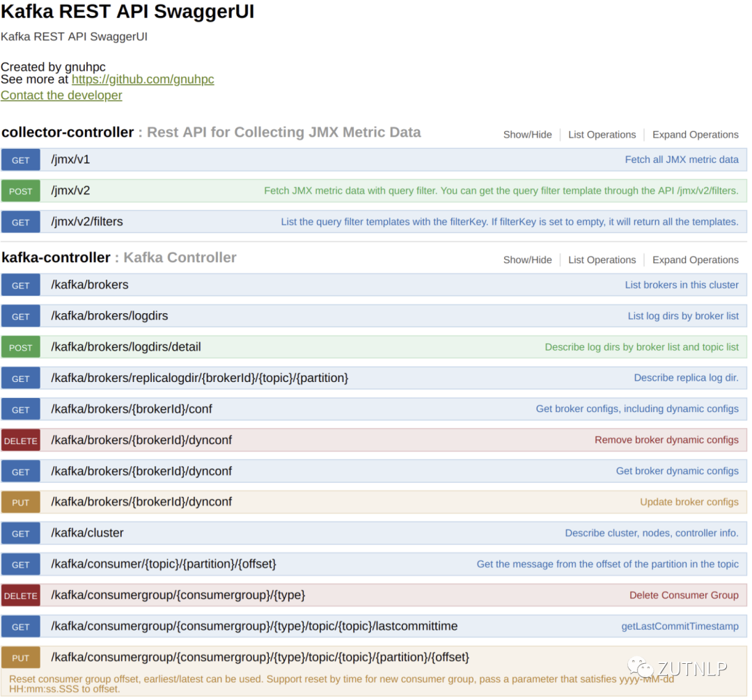Click Update broker configs description
This screenshot has width=752, height=700.
(x=689, y=502)
